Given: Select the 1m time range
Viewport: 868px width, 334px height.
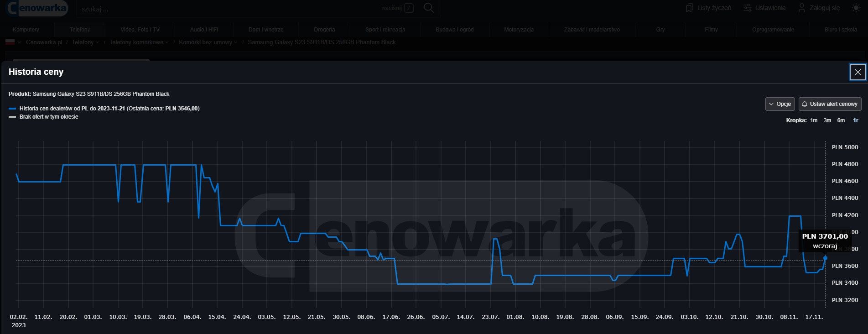Looking at the screenshot, I should tap(814, 120).
